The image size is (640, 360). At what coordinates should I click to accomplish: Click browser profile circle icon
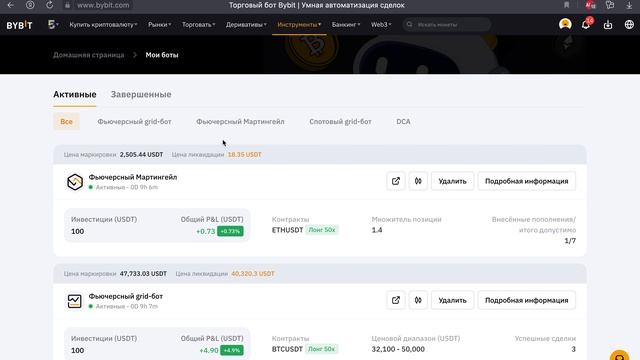point(30,5)
